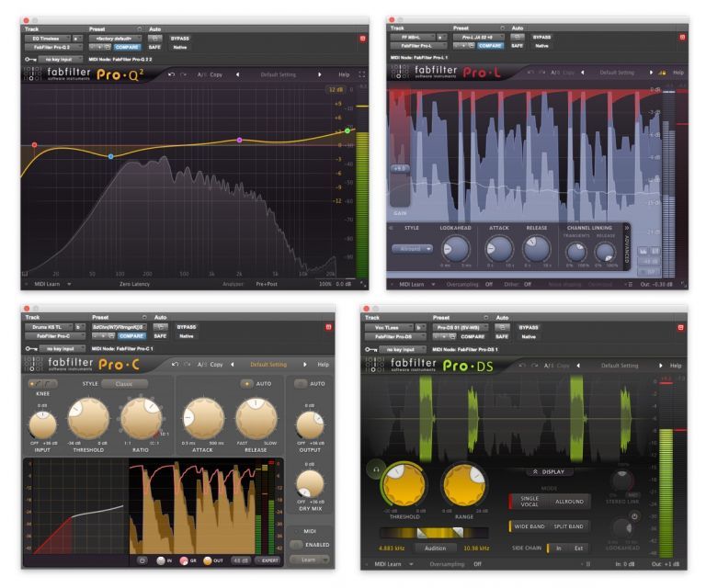Click the undo arrow in Pro-C
The image size is (706, 588).
[x=175, y=365]
